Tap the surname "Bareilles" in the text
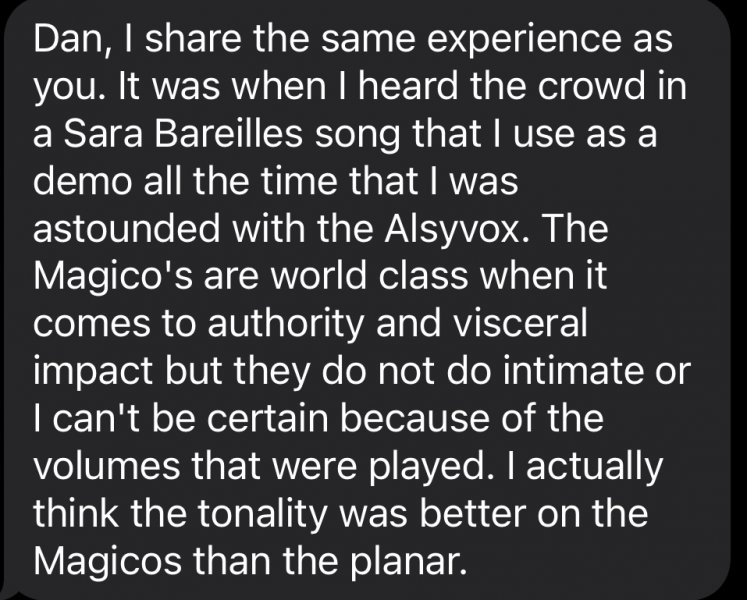Image resolution: width=747 pixels, height=600 pixels. click(x=228, y=133)
